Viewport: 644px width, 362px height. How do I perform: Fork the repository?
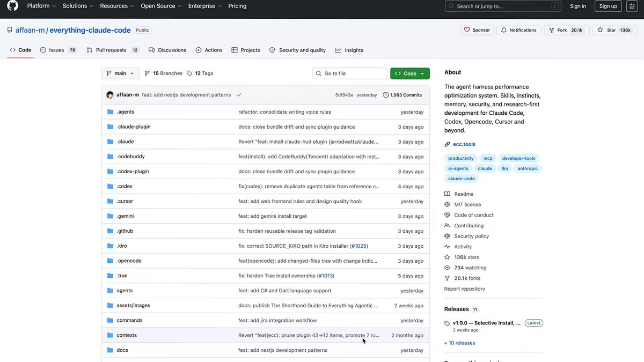(x=567, y=30)
